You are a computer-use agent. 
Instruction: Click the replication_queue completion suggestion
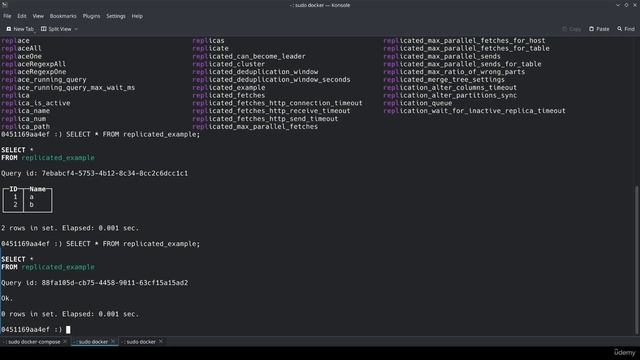tap(418, 103)
